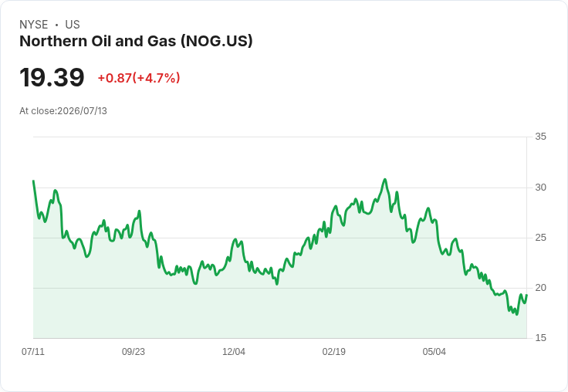Image resolution: width=568 pixels, height=392 pixels.
Task: Click the 12/04 date axis label
Action: click(234, 351)
